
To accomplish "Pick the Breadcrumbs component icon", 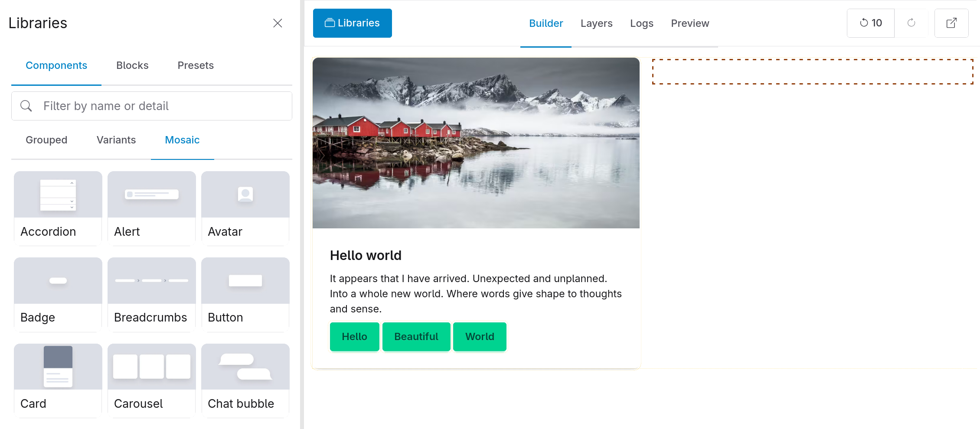I will click(x=152, y=281).
